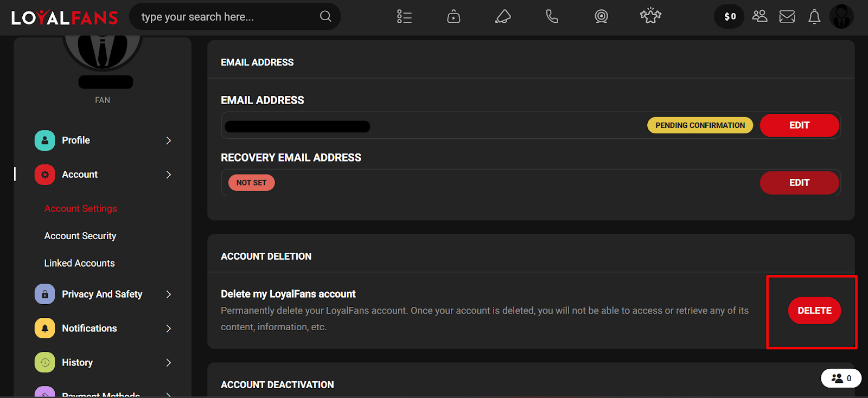Edit the primary email address
Image resolution: width=868 pixels, height=398 pixels.
(x=800, y=125)
